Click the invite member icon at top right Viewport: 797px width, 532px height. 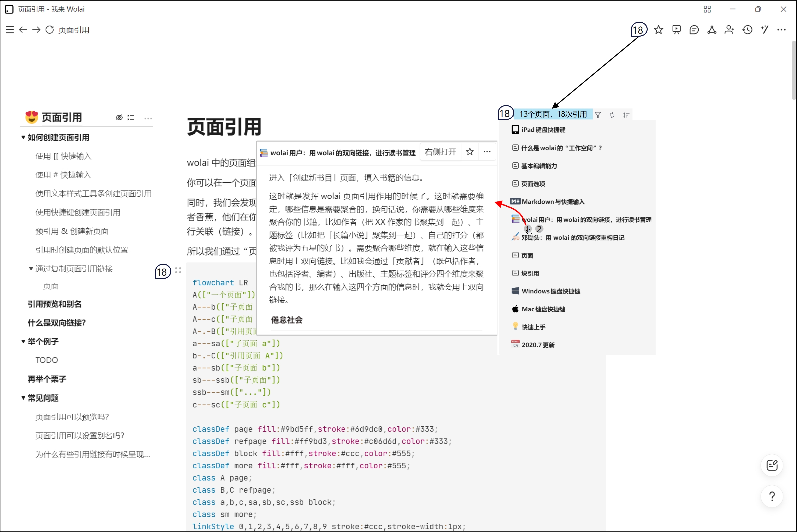730,30
